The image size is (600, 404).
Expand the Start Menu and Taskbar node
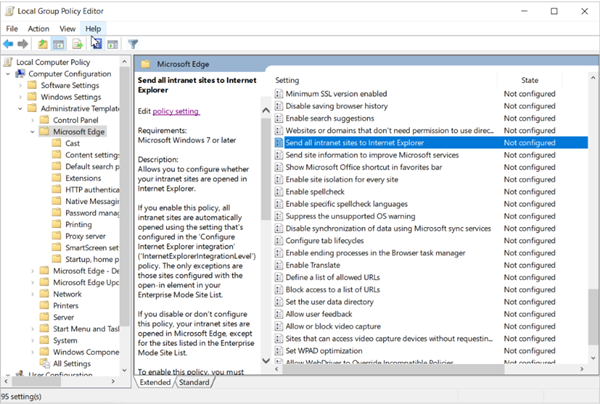click(33, 329)
